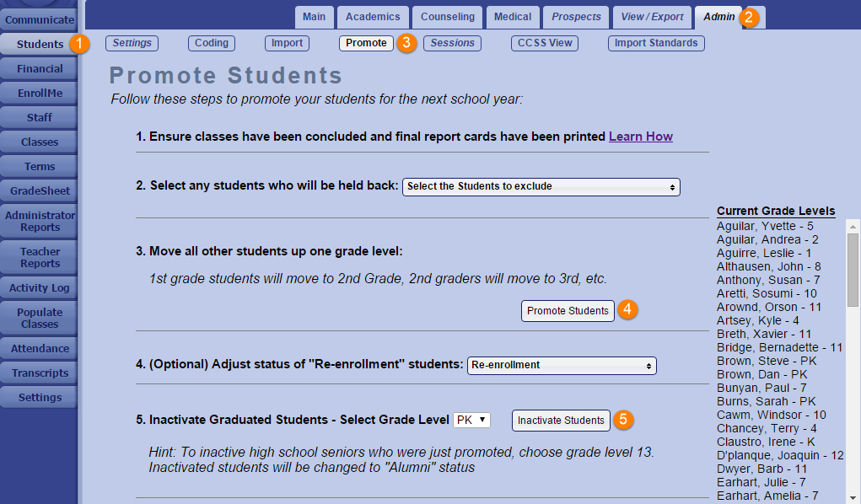Image resolution: width=861 pixels, height=504 pixels.
Task: Click the entry Althausen, John - 8
Action: point(769,267)
